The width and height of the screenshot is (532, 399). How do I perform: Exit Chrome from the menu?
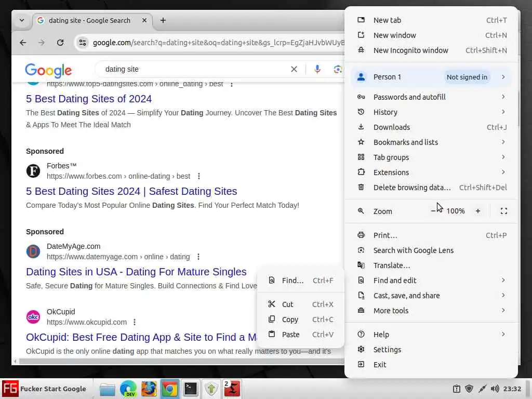432,365
